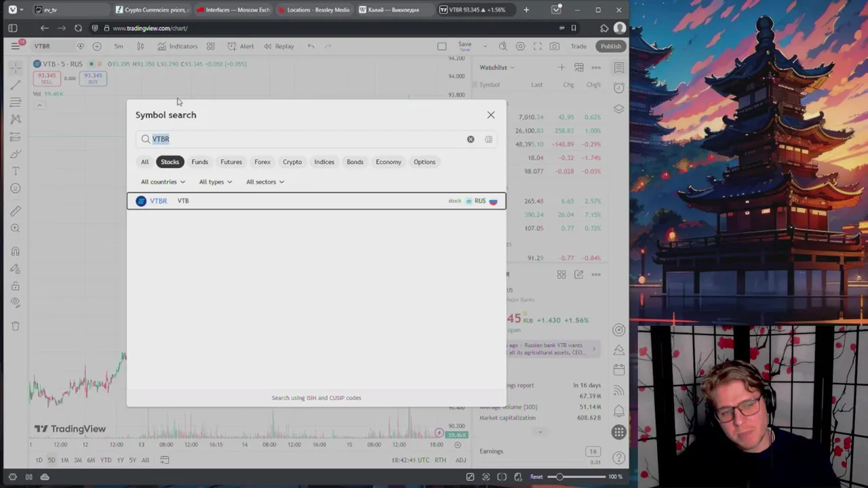Expand the save layout dropdown arrow
Image resolution: width=868 pixels, height=488 pixels.
[485, 46]
